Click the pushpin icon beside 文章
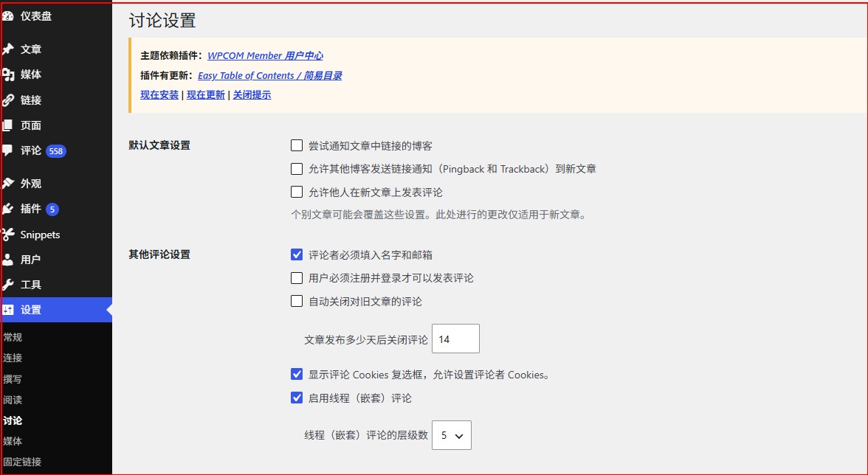This screenshot has width=868, height=475. point(7,49)
